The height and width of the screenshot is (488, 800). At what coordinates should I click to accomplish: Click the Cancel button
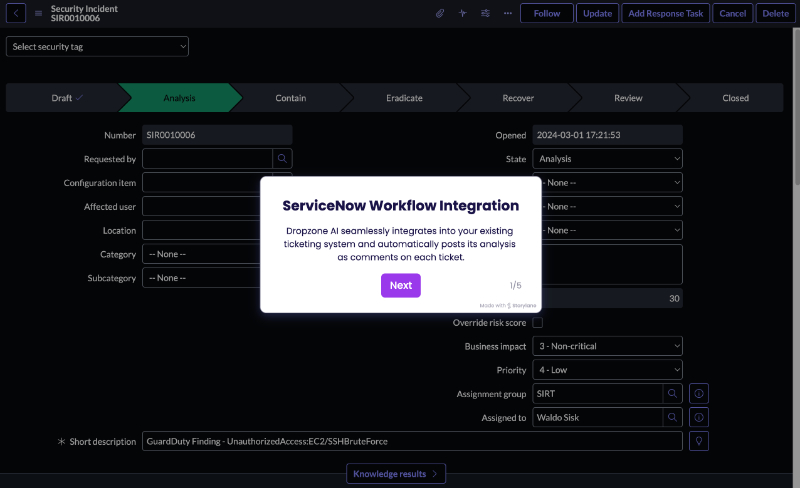733,13
